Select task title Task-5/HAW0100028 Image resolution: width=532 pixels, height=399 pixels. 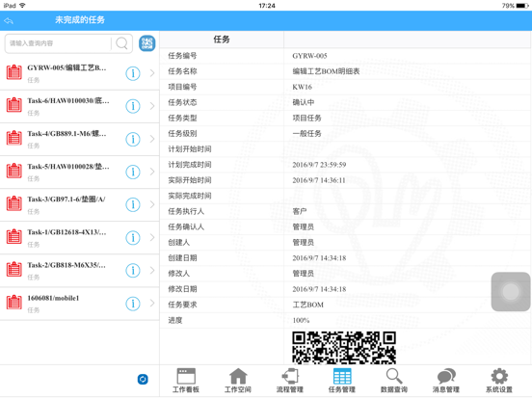pos(68,167)
